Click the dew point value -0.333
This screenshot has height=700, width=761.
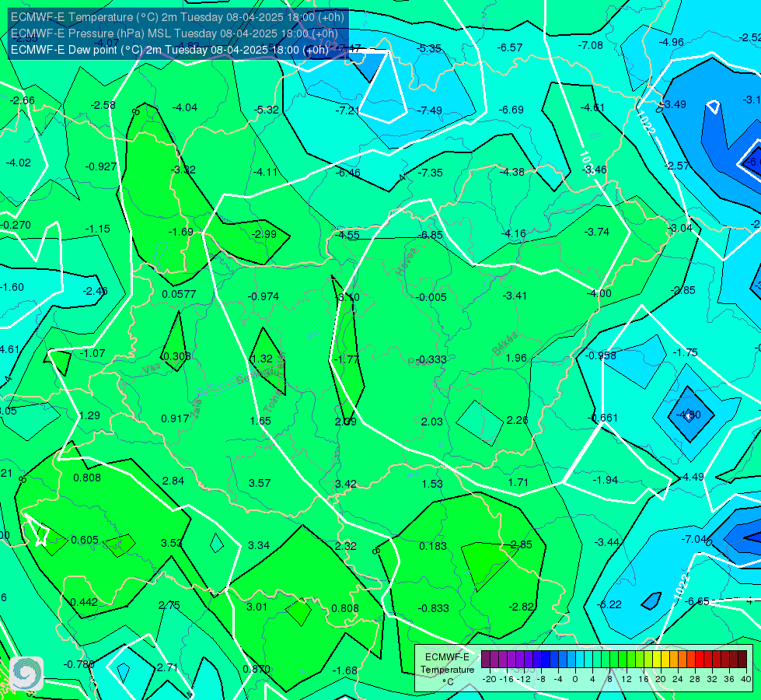(431, 359)
